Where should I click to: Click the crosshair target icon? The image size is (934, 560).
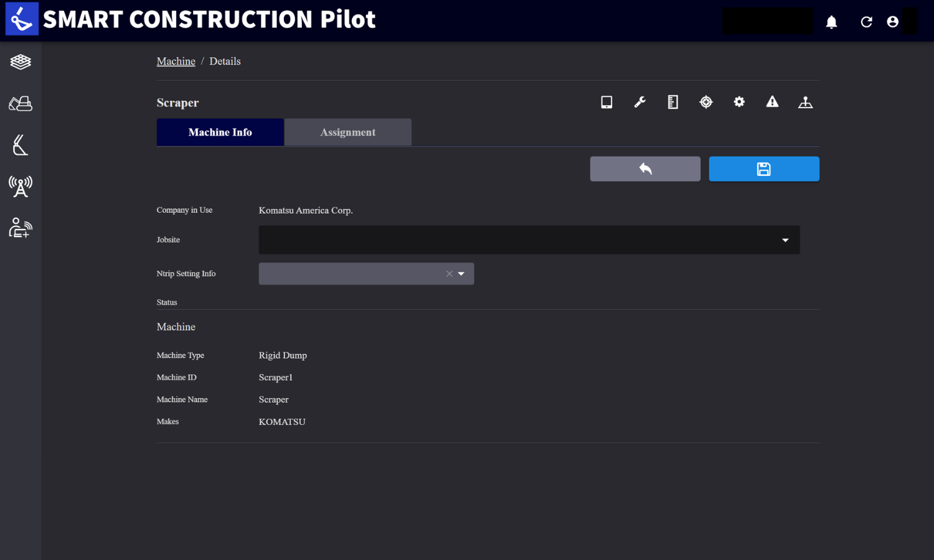(x=706, y=102)
